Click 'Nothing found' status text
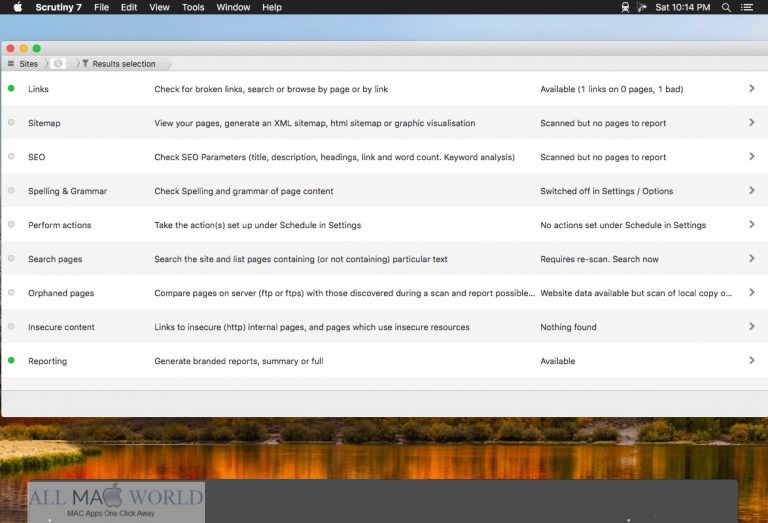This screenshot has width=768, height=523. pos(568,327)
